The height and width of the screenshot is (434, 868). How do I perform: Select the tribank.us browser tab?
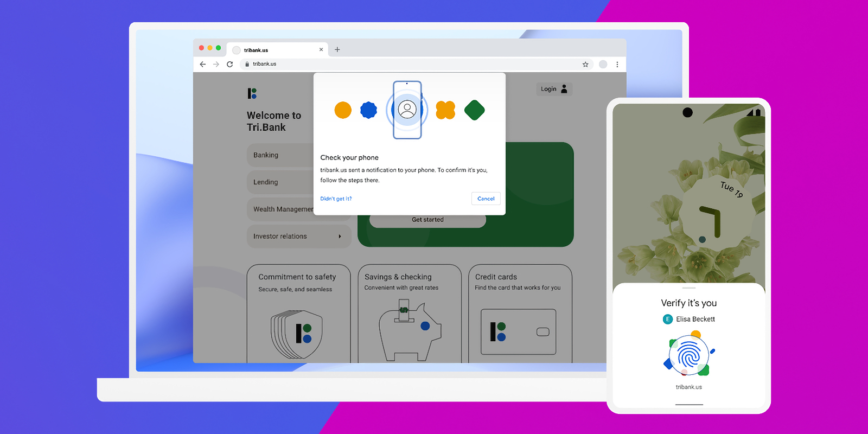point(277,49)
